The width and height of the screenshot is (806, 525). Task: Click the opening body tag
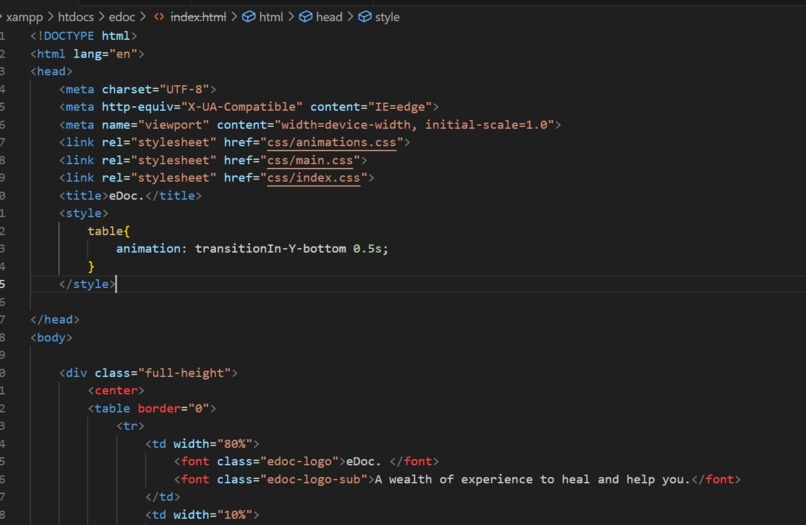click(51, 338)
